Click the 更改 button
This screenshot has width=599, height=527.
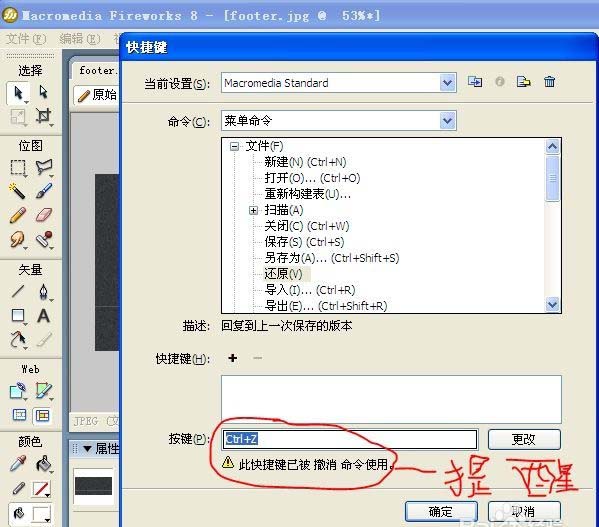pyautogui.click(x=524, y=439)
